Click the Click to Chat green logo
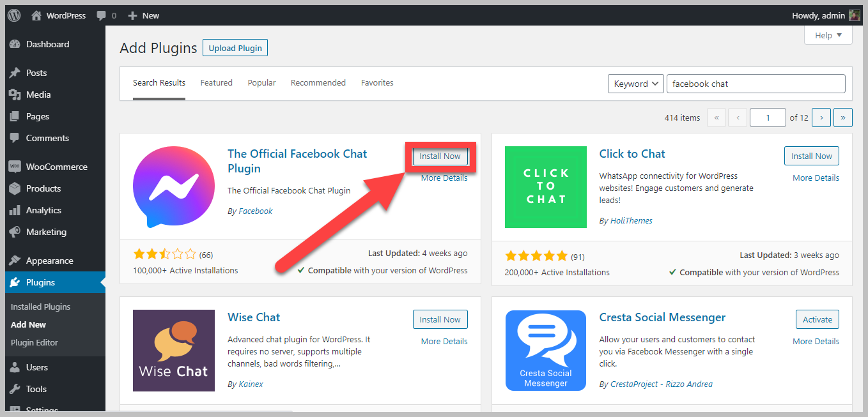 pos(546,187)
